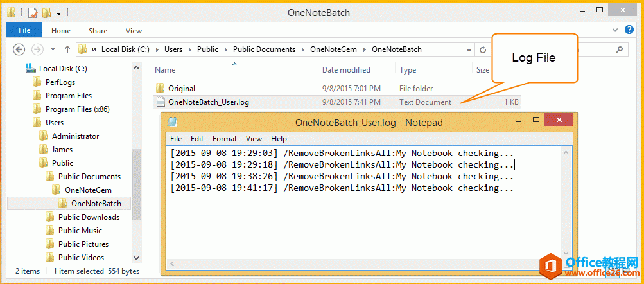Open the Edit menu in Notepad
This screenshot has width=644, height=284.
pos(197,139)
